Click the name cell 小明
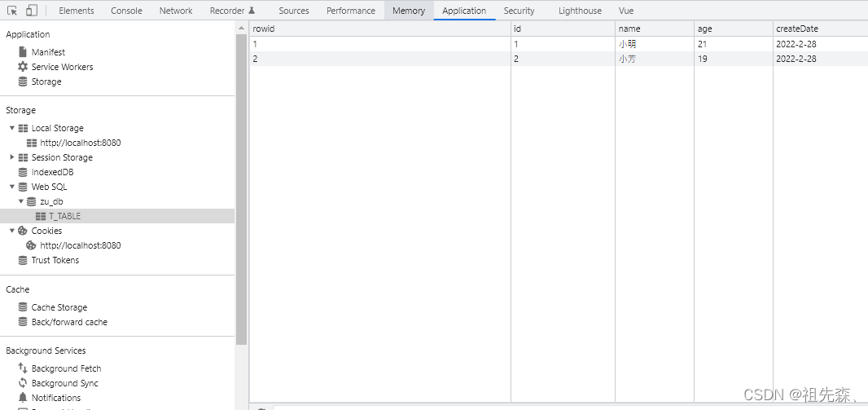868x410 pixels. 655,44
